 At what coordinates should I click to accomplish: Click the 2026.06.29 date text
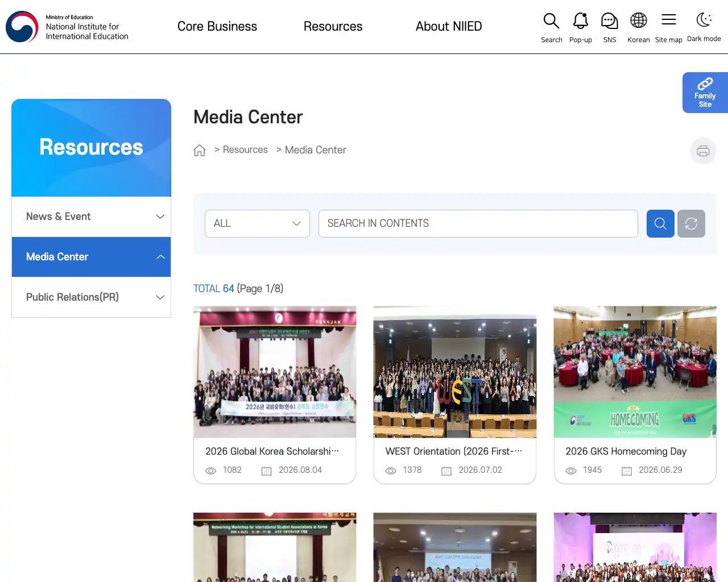point(660,470)
